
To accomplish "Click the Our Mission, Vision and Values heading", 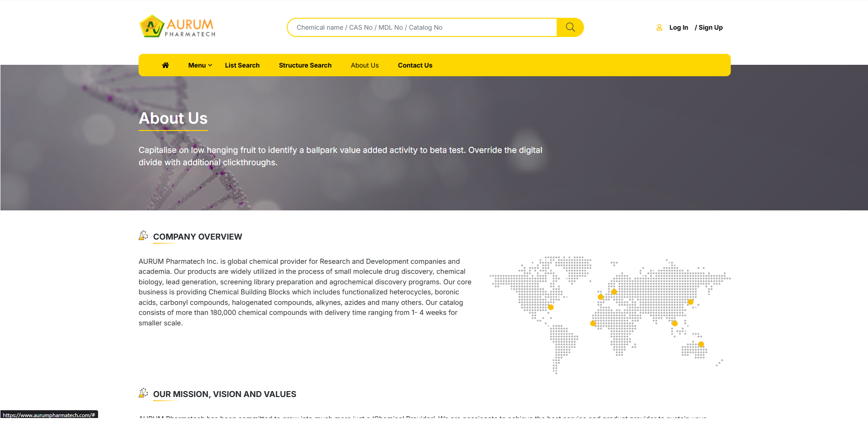I will tap(224, 394).
